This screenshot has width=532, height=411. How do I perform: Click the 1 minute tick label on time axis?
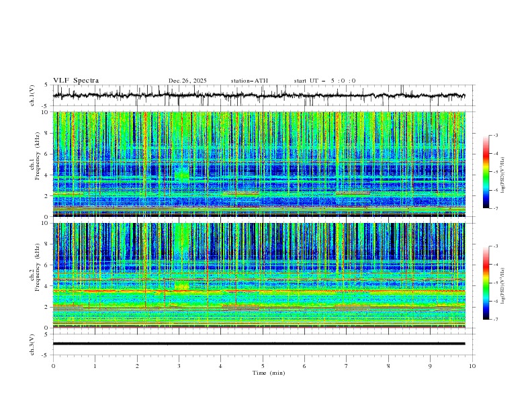(x=95, y=366)
